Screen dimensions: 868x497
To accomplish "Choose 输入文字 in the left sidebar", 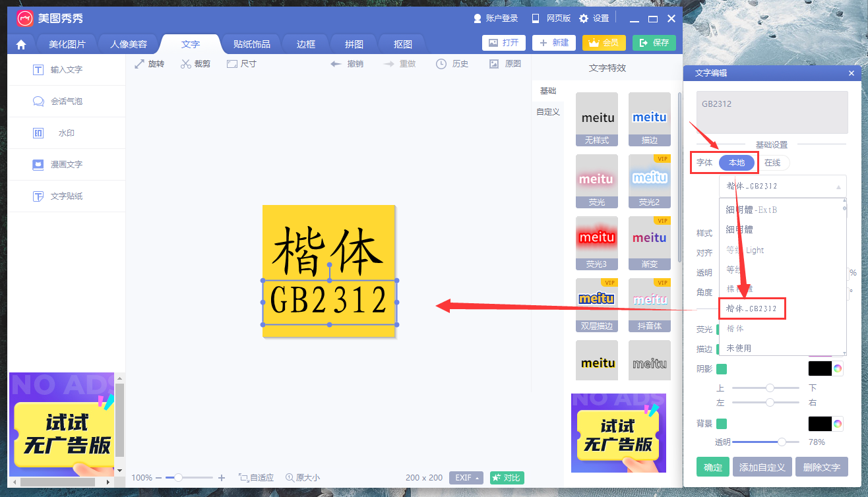I will point(66,70).
